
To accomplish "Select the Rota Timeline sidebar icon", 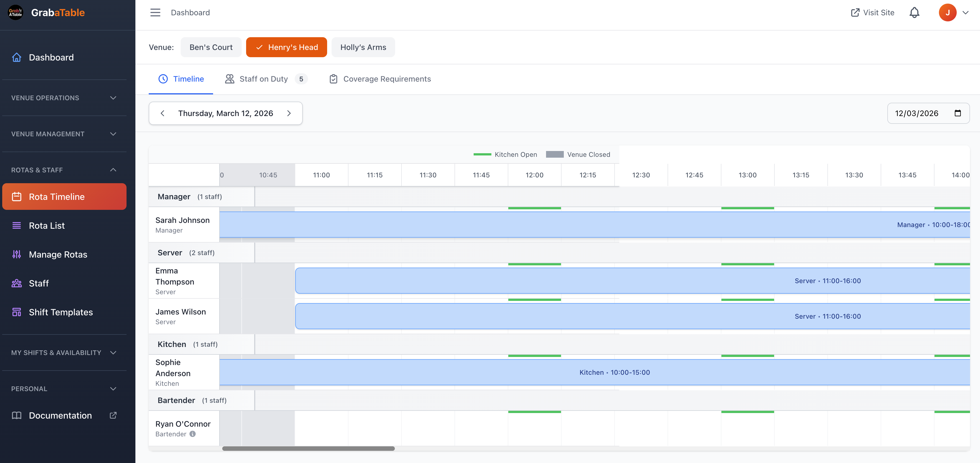I will tap(17, 196).
